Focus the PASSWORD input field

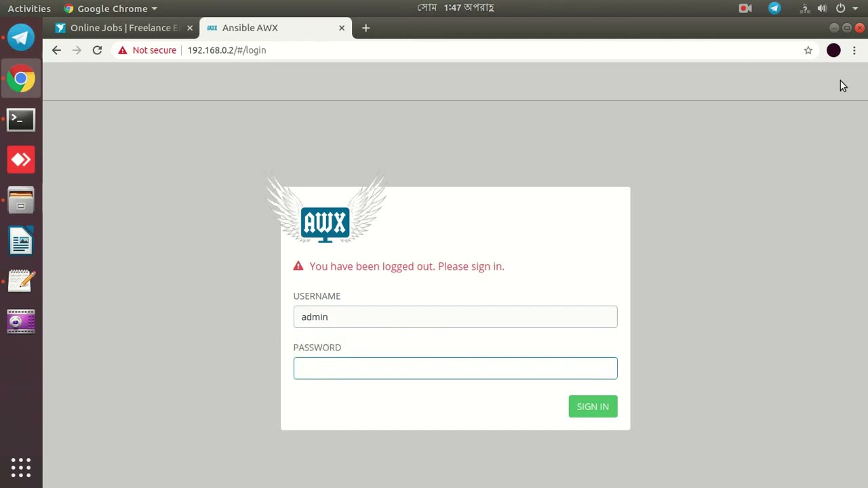[x=455, y=368]
